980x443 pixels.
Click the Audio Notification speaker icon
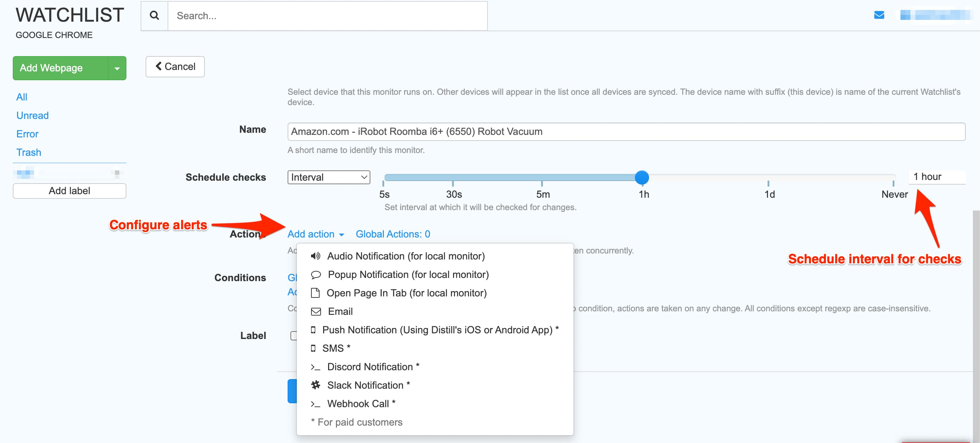[x=315, y=256]
